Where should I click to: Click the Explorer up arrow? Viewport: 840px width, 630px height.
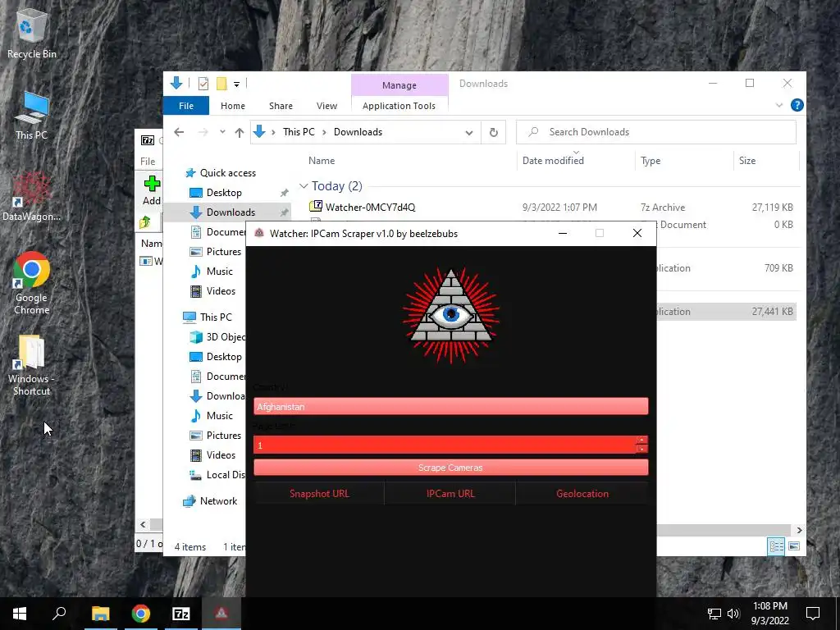[240, 132]
